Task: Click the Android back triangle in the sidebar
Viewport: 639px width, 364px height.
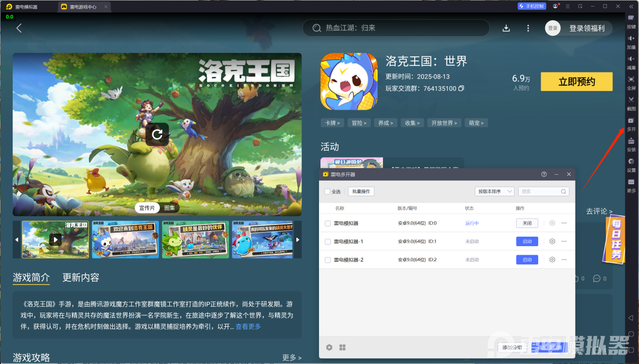Action: pyautogui.click(x=631, y=318)
